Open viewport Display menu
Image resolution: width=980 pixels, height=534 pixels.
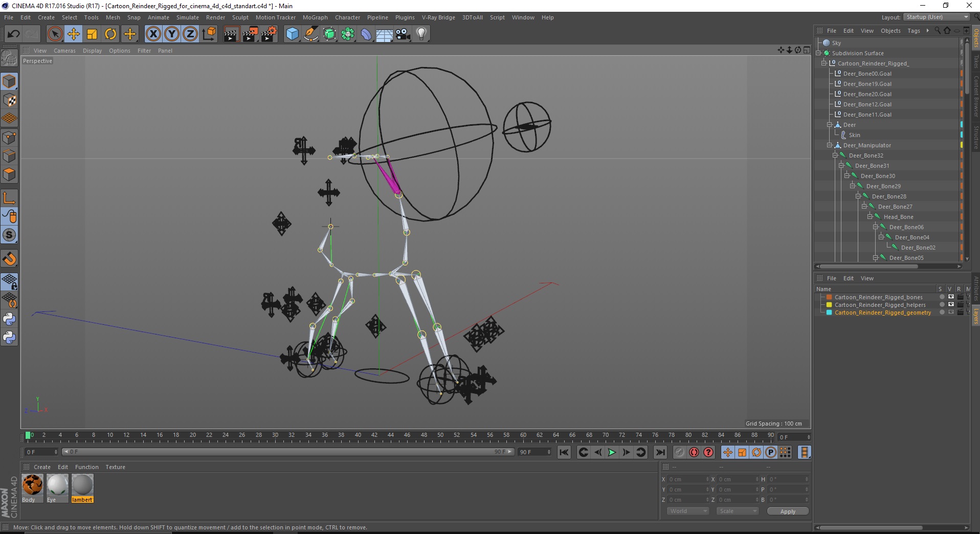click(x=92, y=51)
